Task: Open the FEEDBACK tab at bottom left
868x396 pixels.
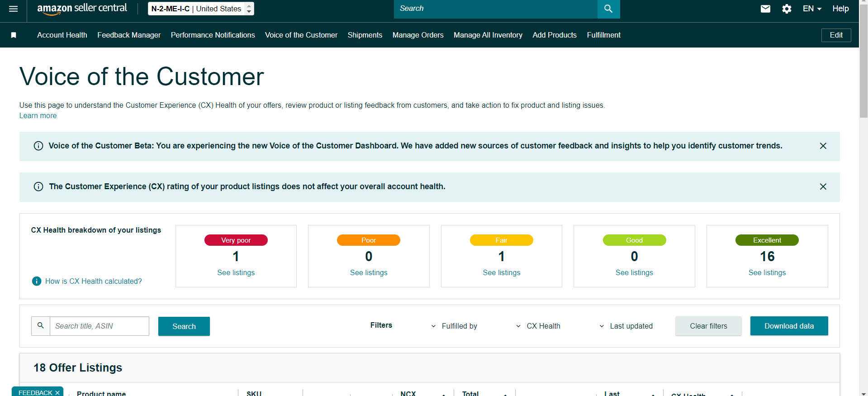Action: (35, 392)
